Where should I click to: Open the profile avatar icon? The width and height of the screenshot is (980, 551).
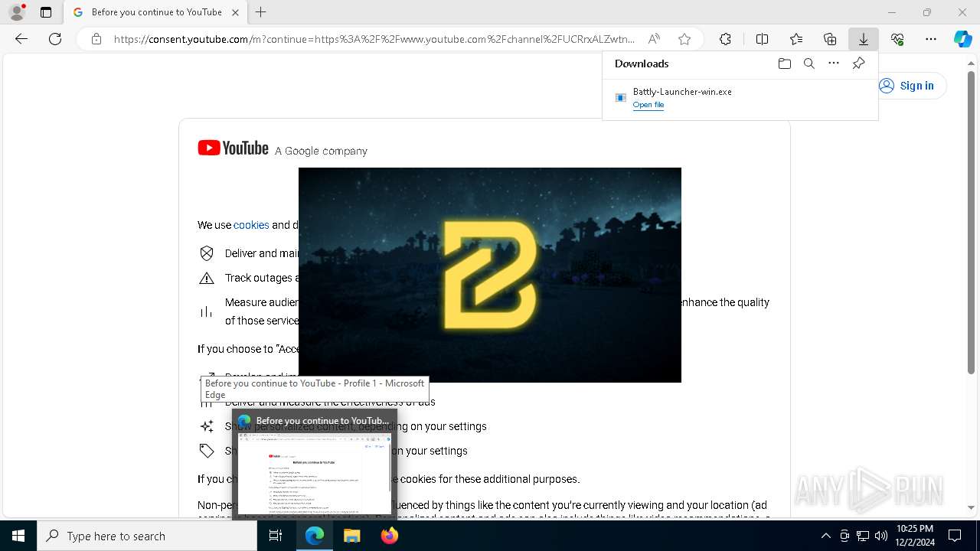click(17, 12)
